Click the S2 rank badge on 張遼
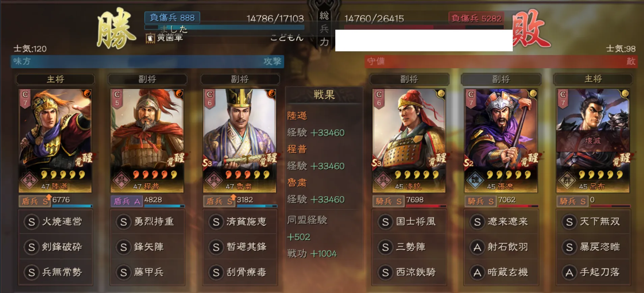The width and height of the screenshot is (644, 293). [x=469, y=163]
